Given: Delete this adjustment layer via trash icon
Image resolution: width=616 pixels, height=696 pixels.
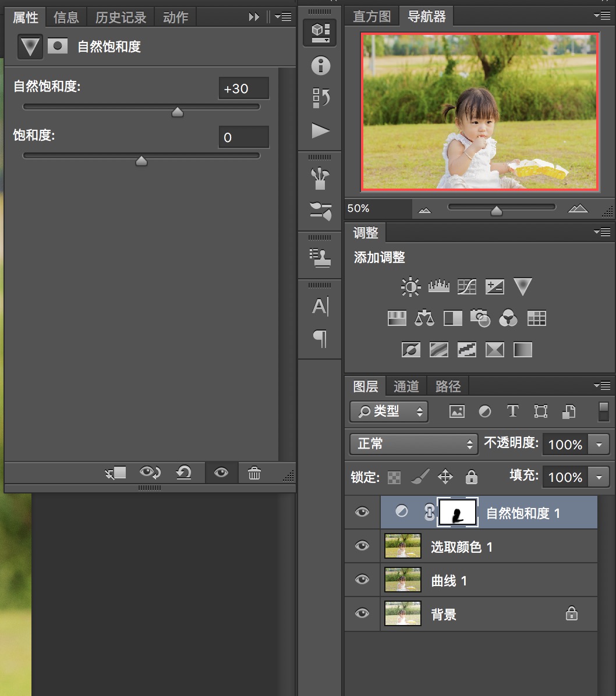Looking at the screenshot, I should [x=254, y=473].
